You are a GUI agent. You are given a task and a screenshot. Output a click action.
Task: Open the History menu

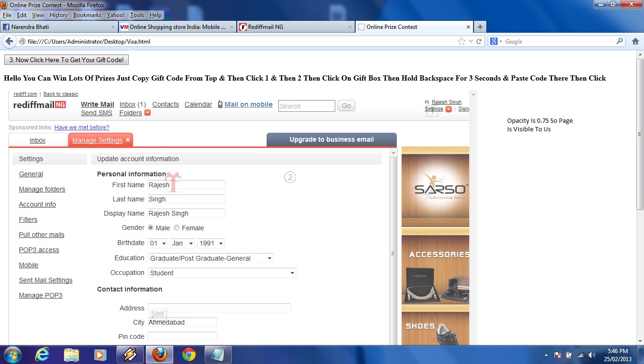[x=59, y=15]
